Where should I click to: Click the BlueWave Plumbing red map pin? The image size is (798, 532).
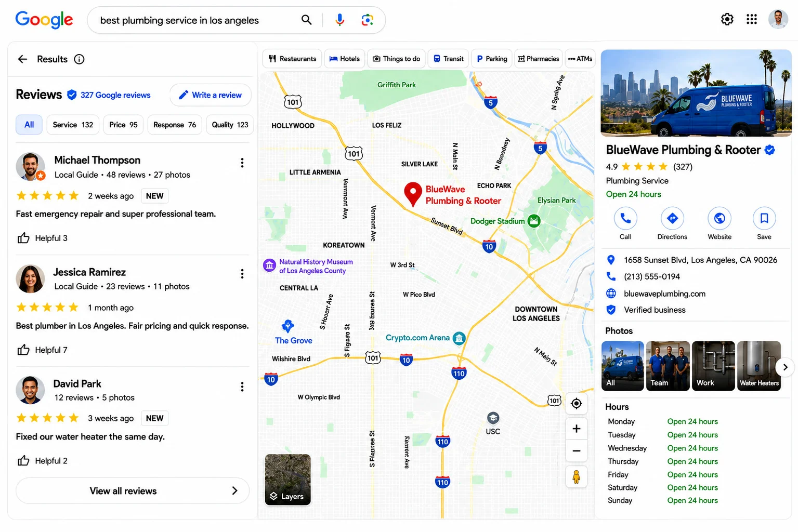pos(413,195)
